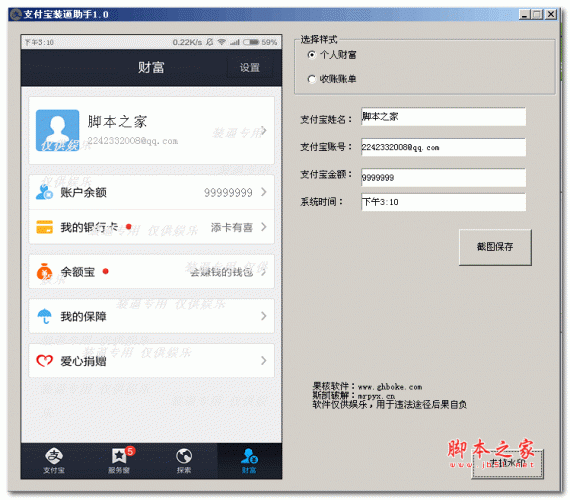Click the 去掉水印 button
Image resolution: width=570 pixels, height=500 pixels.
click(x=507, y=464)
